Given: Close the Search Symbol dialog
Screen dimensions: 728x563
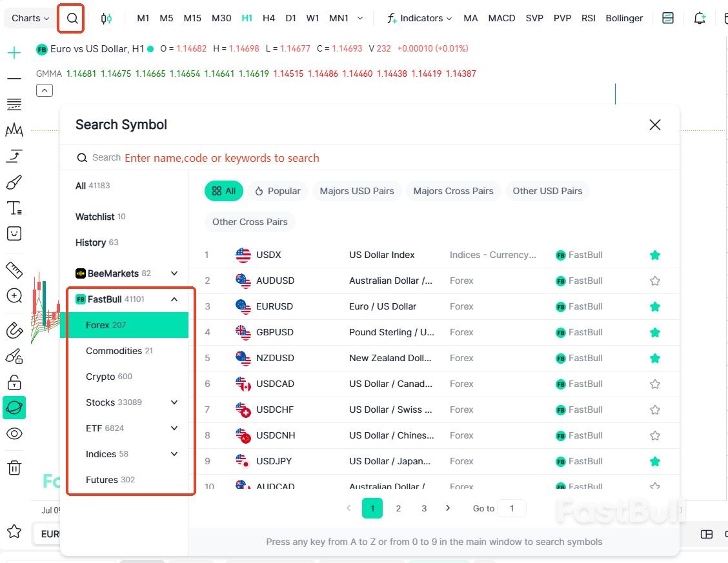Looking at the screenshot, I should (654, 124).
